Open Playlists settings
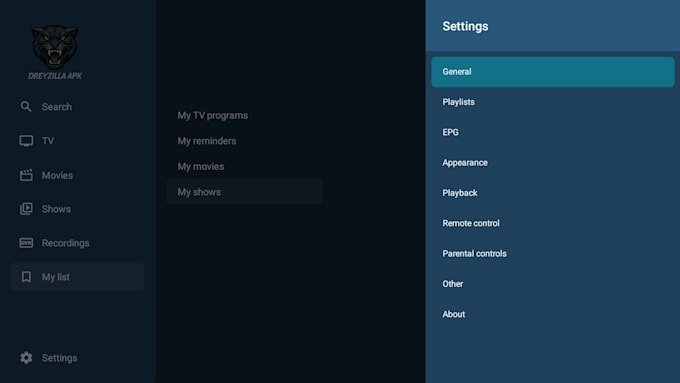 point(552,102)
